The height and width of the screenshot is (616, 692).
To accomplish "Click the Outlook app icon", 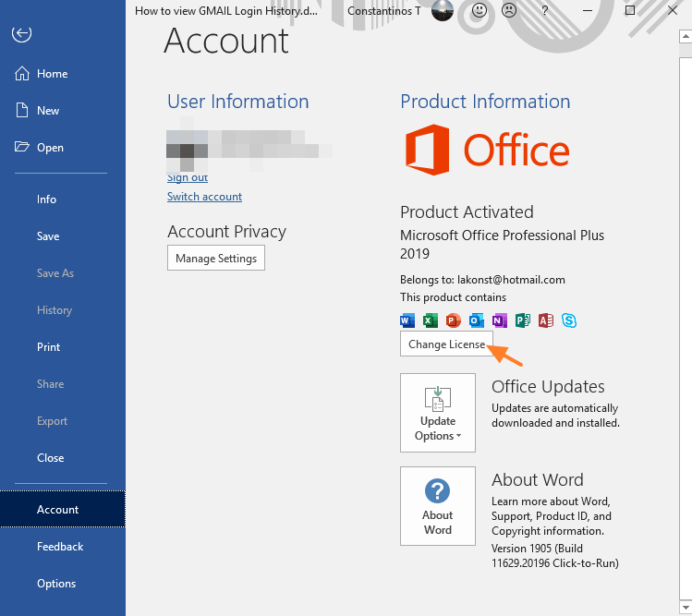I will (x=477, y=320).
